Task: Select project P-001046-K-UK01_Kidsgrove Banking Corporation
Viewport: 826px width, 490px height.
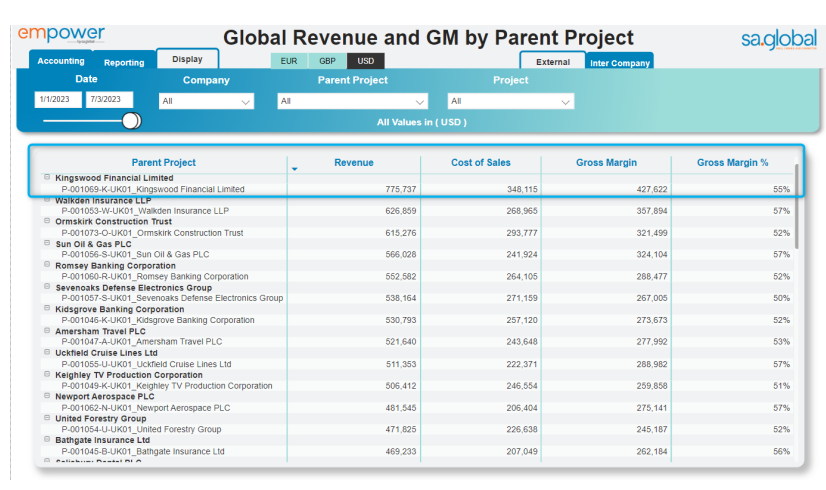Action: click(158, 320)
